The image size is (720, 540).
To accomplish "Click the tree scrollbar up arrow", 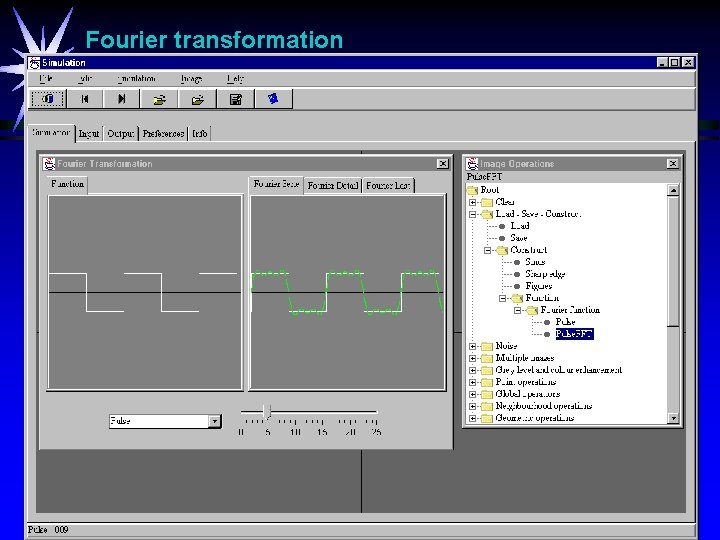I will (x=673, y=190).
